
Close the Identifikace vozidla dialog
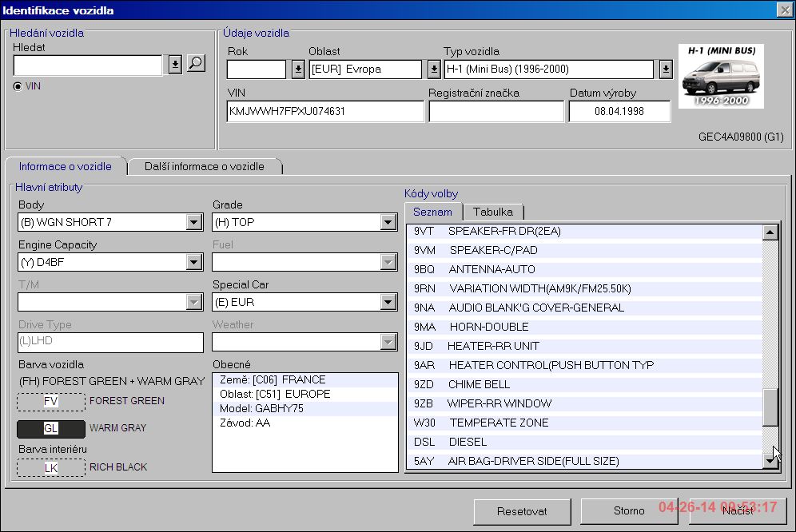(784, 10)
